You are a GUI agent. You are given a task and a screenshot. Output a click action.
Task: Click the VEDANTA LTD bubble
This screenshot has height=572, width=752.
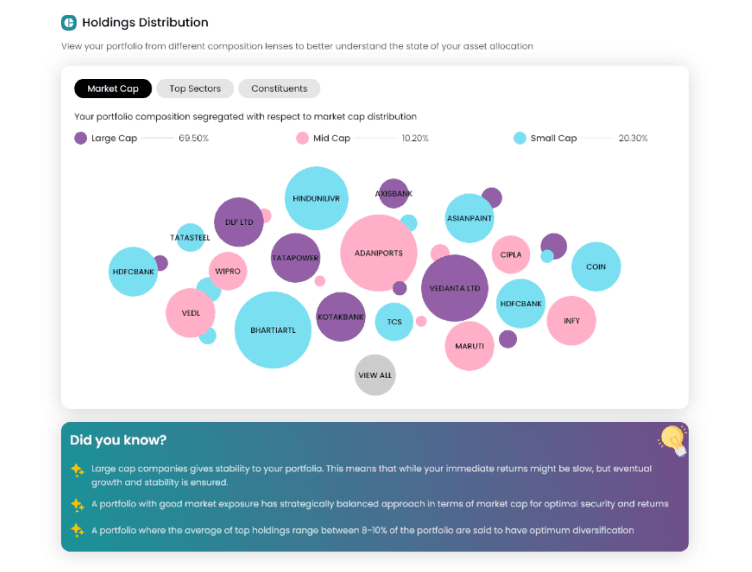[x=455, y=288]
